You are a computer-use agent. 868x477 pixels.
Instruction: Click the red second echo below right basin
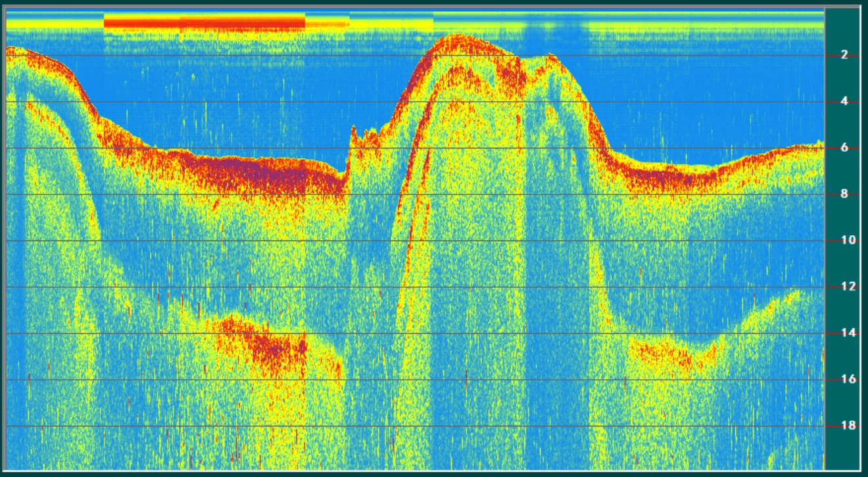tap(664, 355)
